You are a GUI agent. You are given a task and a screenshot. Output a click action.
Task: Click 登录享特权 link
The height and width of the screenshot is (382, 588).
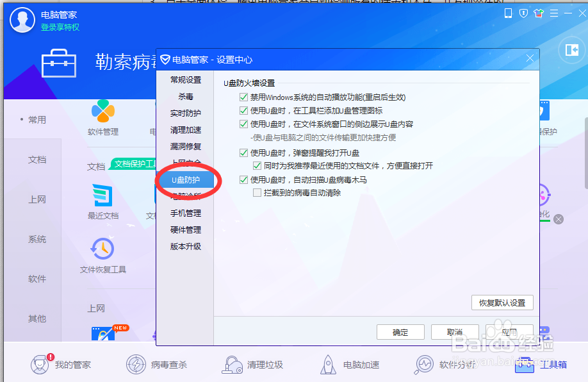pos(60,28)
